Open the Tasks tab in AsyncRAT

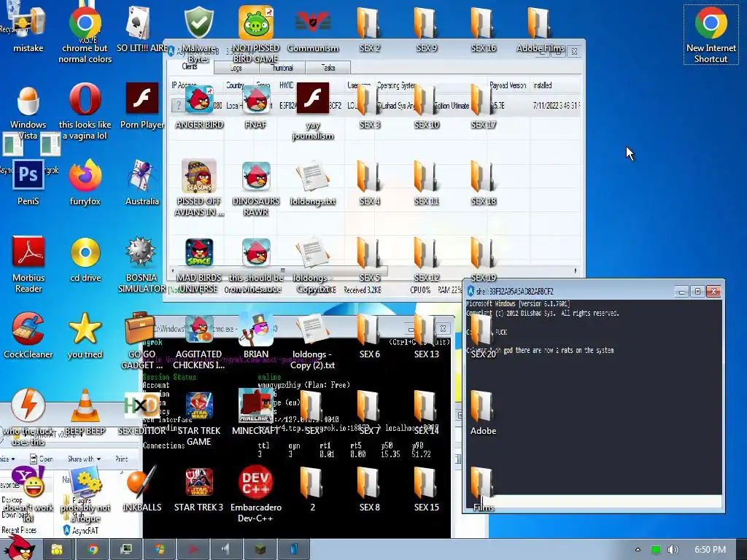click(x=328, y=68)
